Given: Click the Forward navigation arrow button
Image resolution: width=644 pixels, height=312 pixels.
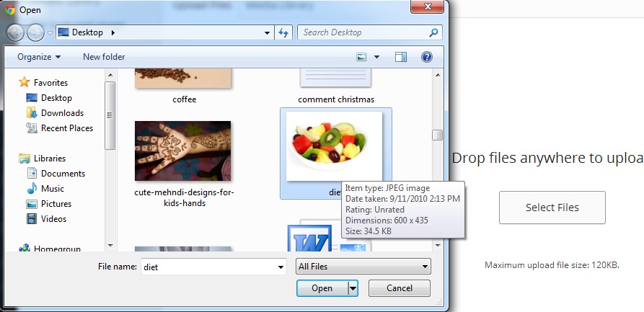Looking at the screenshot, I should [35, 32].
